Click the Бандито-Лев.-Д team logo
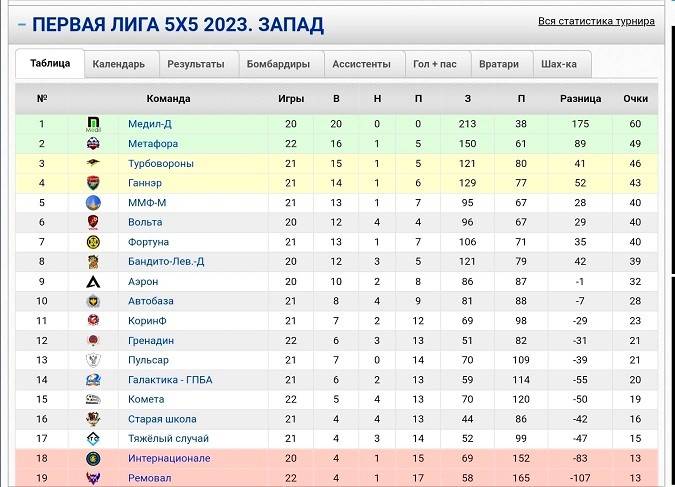Screen dimensions: 675x487 point(93,262)
